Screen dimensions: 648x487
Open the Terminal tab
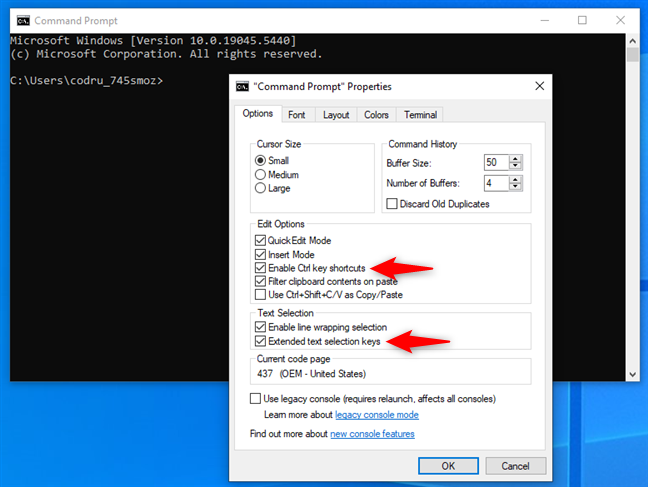[x=420, y=115]
